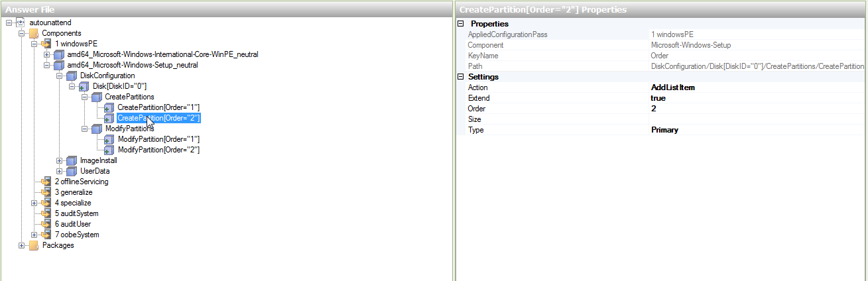Click the Size setting label

pyautogui.click(x=474, y=119)
